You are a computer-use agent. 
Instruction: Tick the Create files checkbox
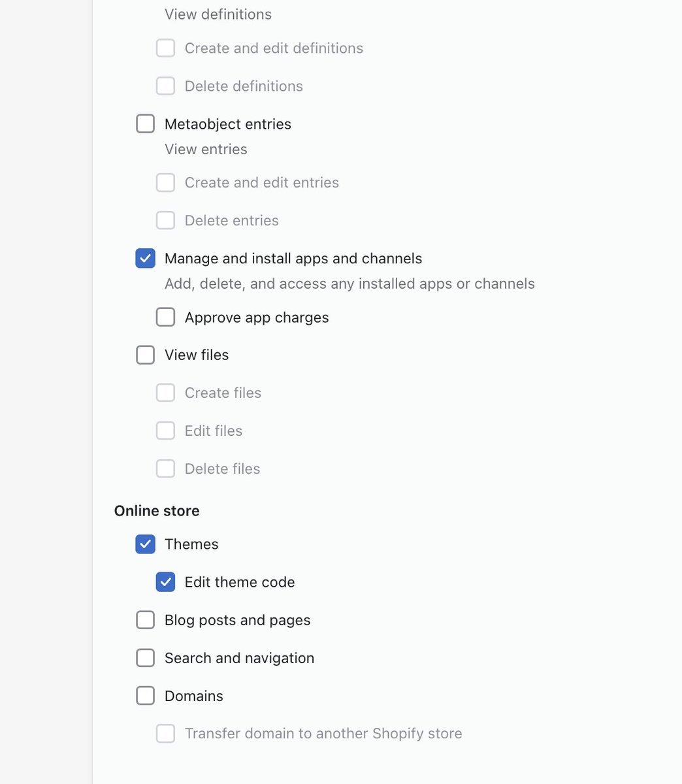165,393
